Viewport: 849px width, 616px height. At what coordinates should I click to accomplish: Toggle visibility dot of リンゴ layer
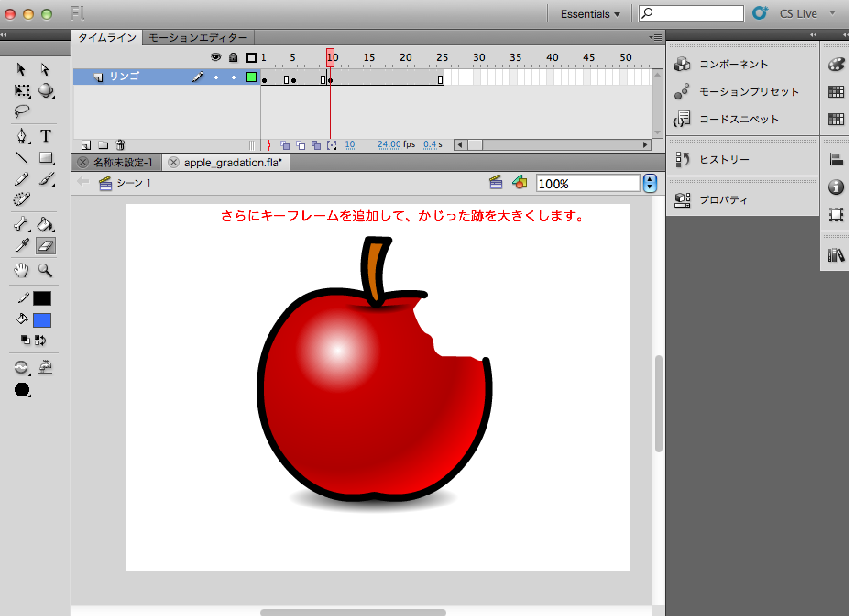216,77
